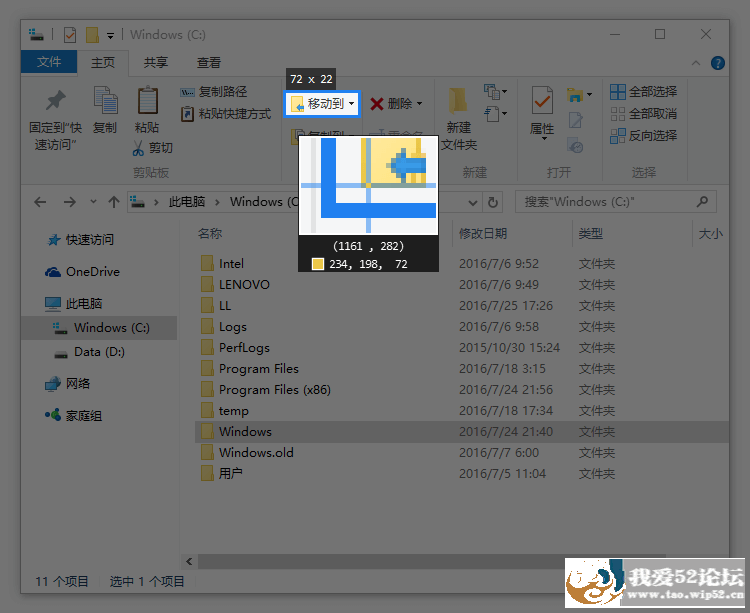Image resolution: width=750 pixels, height=613 pixels.
Task: Select OneDrive in the navigation pane
Action: click(82, 272)
